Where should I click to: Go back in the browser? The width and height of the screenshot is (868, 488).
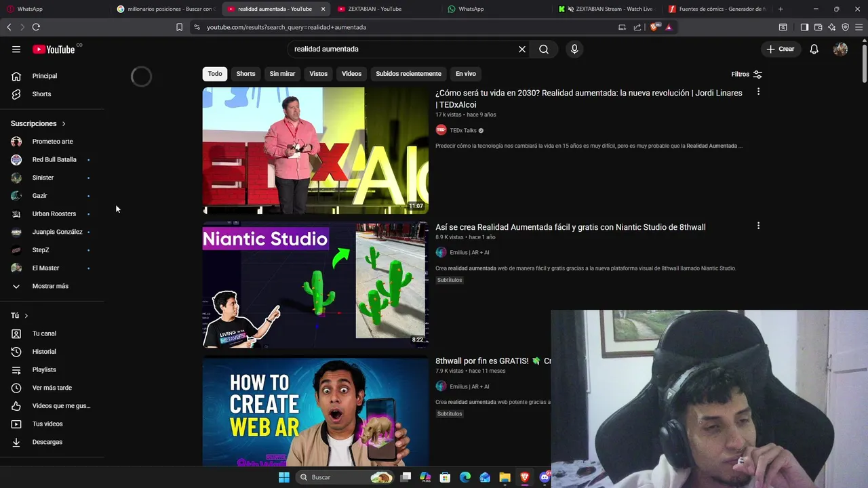point(9,27)
